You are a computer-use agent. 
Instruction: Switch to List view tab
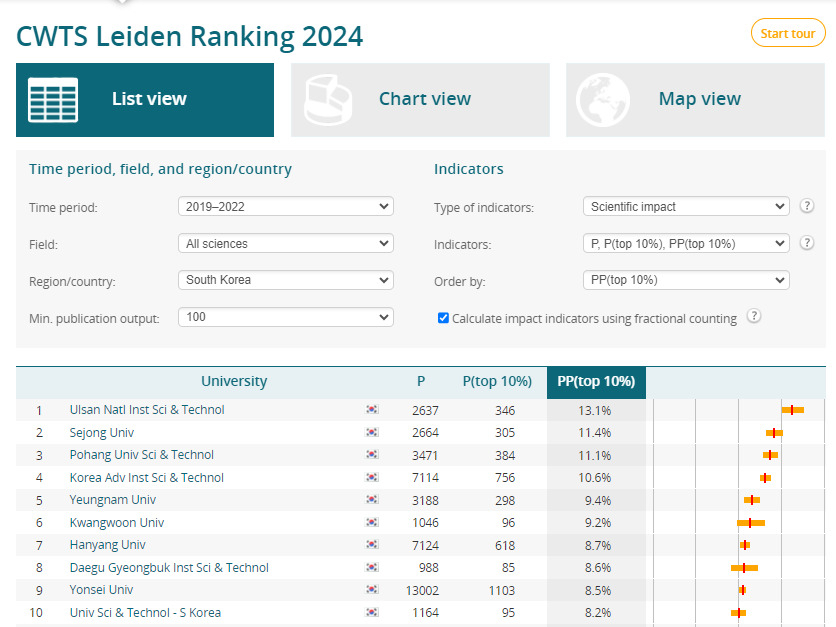(145, 100)
